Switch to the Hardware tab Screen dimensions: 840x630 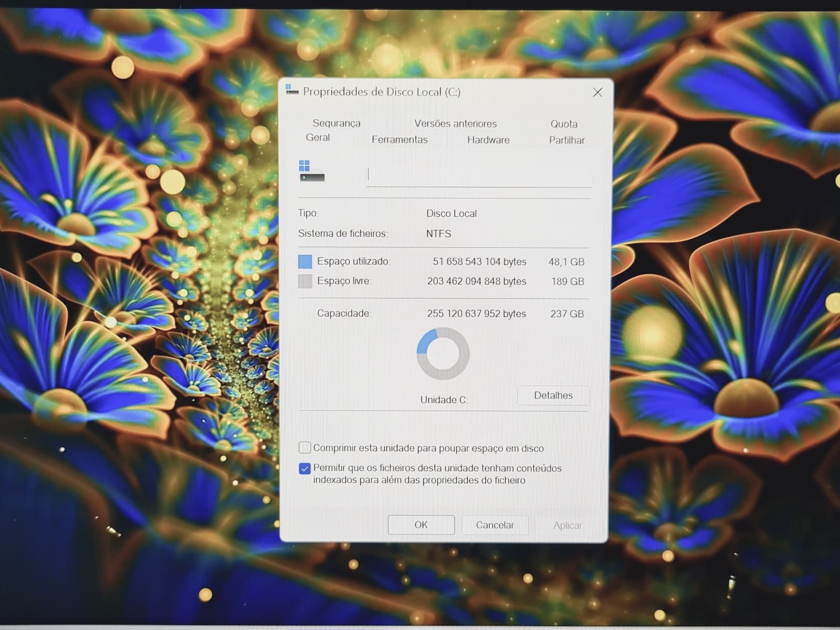coord(488,140)
